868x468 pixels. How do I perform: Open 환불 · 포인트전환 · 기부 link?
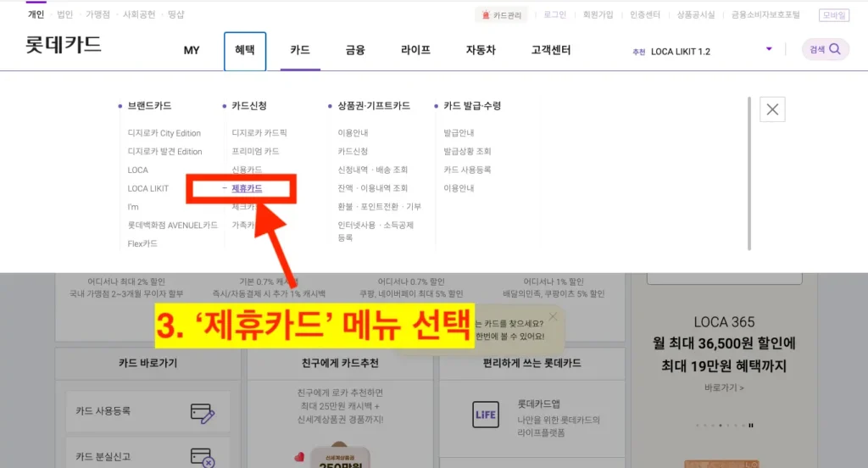coord(379,206)
